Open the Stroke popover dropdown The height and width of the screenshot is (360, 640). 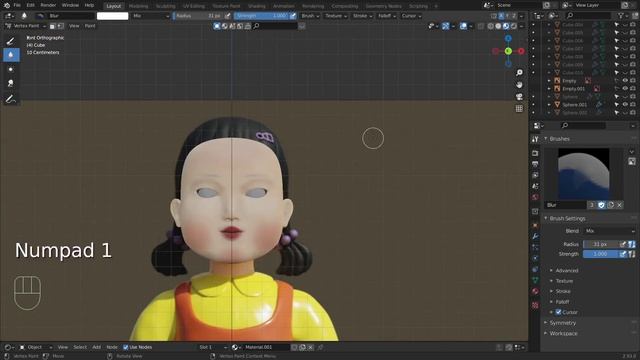[362, 16]
